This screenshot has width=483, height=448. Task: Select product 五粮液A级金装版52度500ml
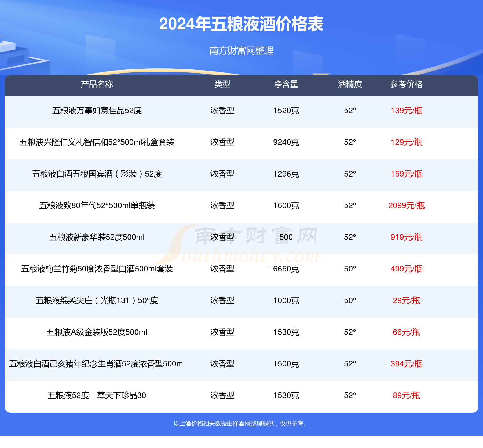point(97,332)
